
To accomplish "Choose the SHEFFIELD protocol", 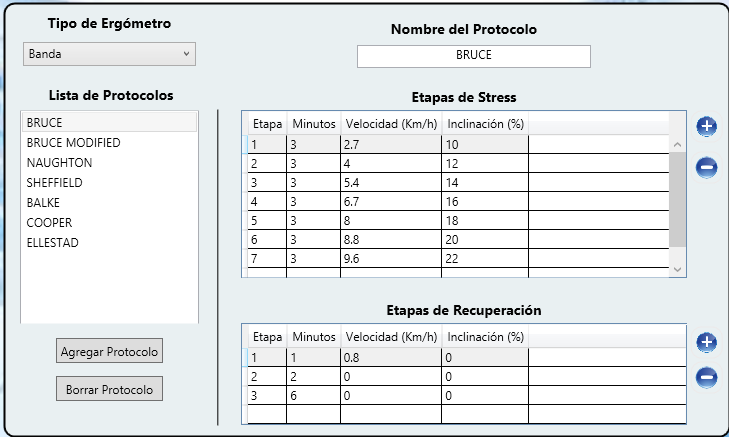I will pos(55,183).
